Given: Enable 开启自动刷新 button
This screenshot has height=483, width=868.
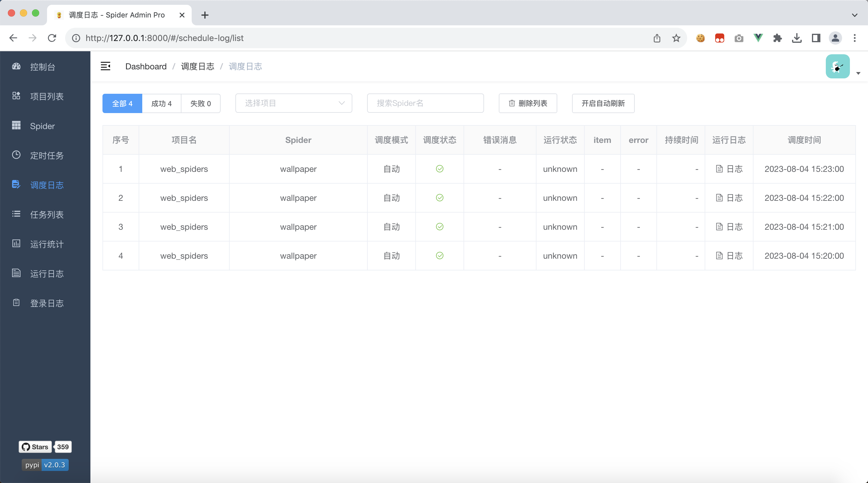Looking at the screenshot, I should point(602,103).
